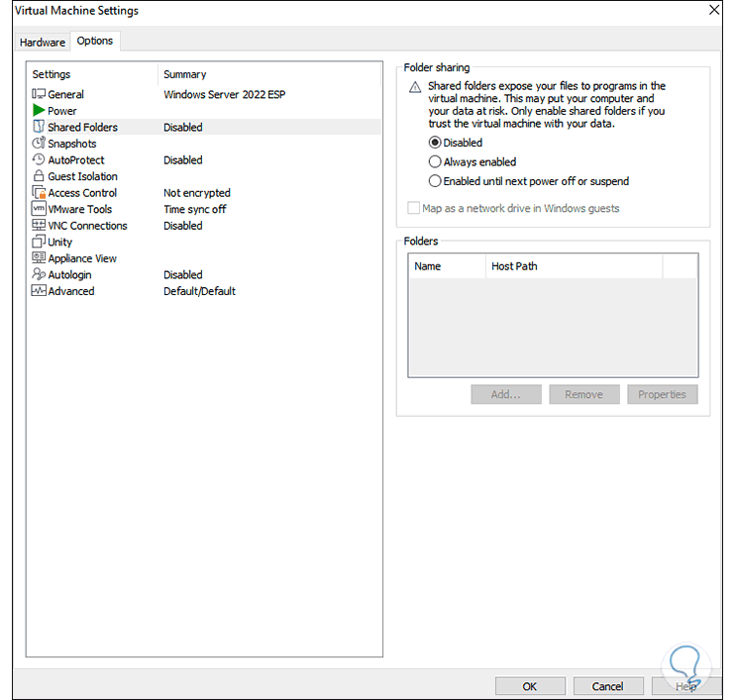Switch to the Hardware tab

(x=43, y=43)
